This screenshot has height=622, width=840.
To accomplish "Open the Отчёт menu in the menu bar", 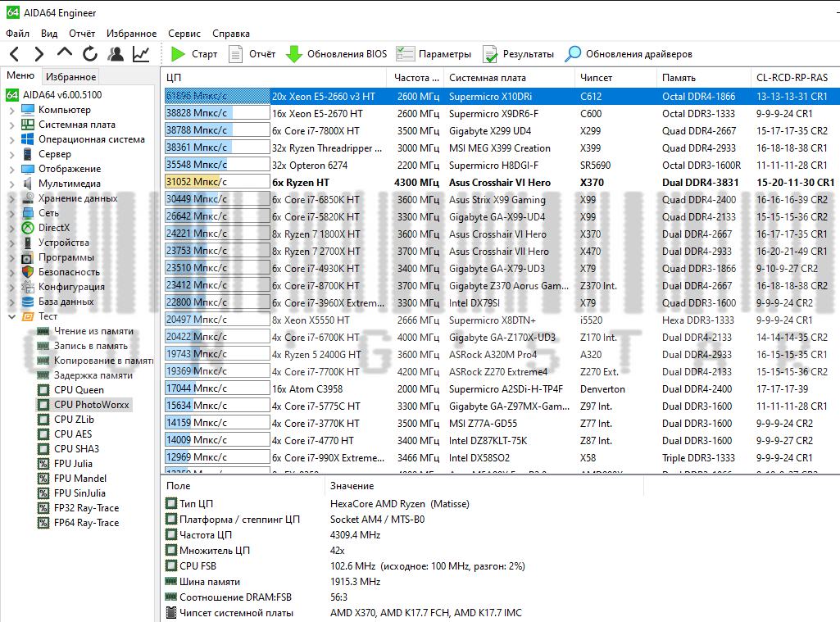I will pos(82,34).
